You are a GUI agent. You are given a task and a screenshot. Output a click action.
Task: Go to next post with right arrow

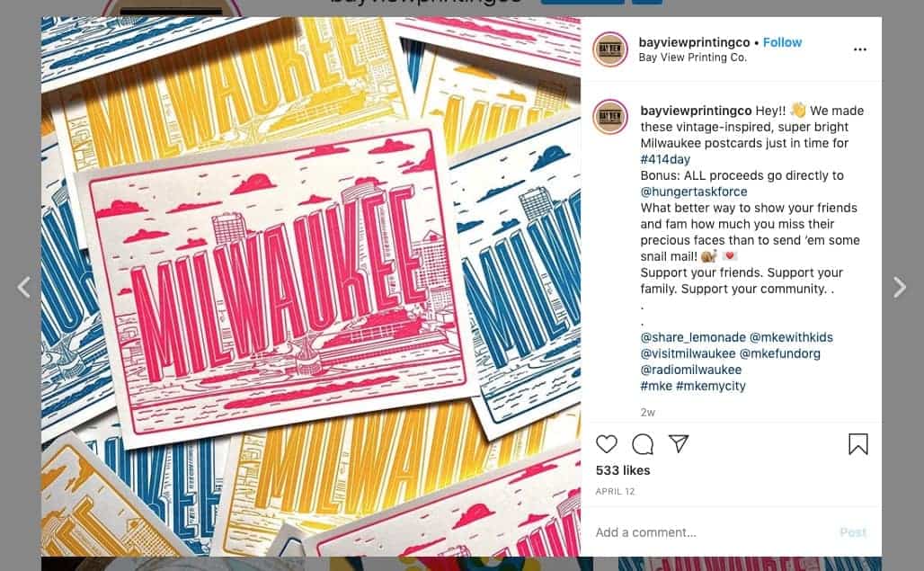point(899,288)
